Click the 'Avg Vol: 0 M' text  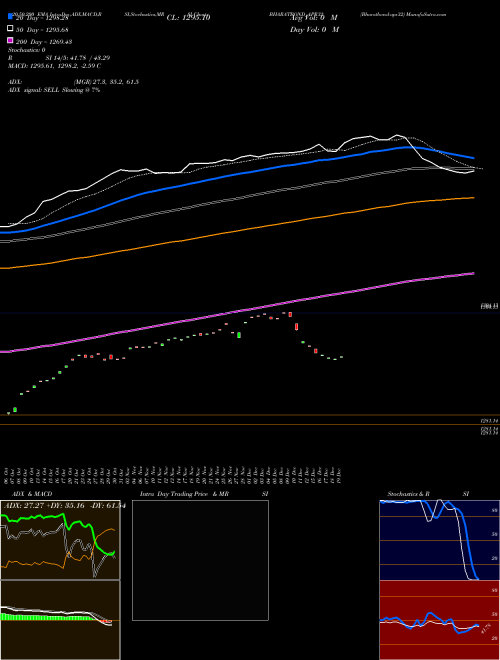[313, 18]
